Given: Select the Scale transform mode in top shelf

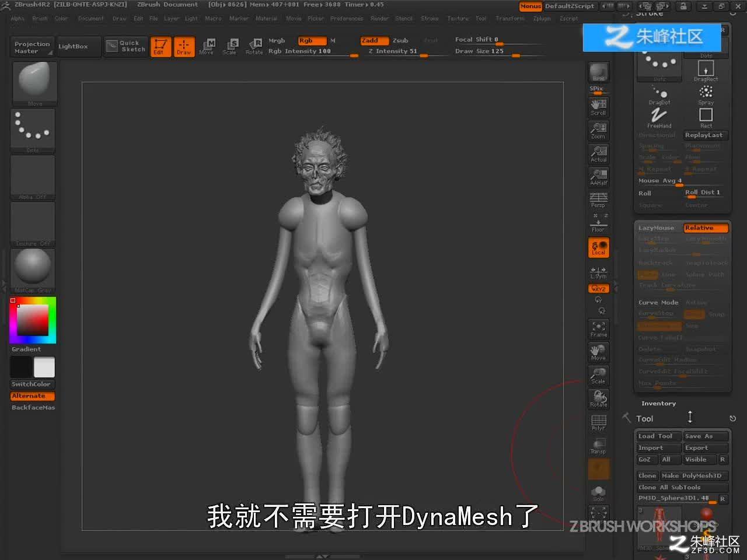Looking at the screenshot, I should coord(230,46).
